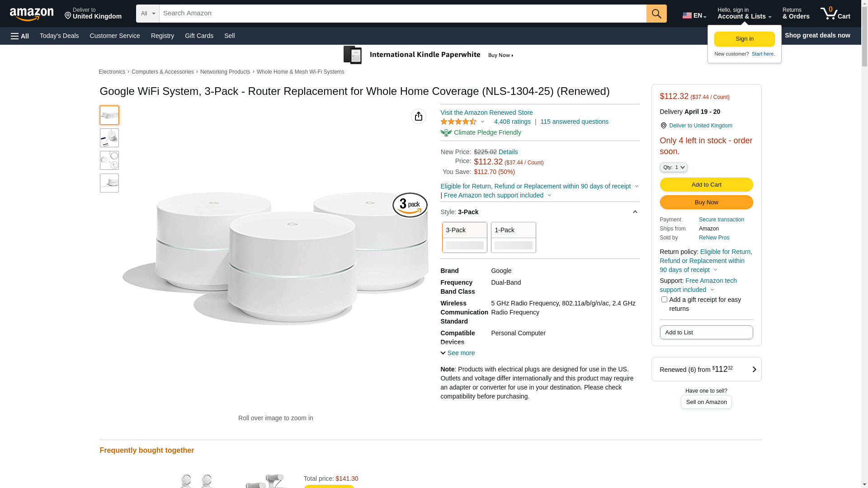Select the second product thumbnail image

109,138
